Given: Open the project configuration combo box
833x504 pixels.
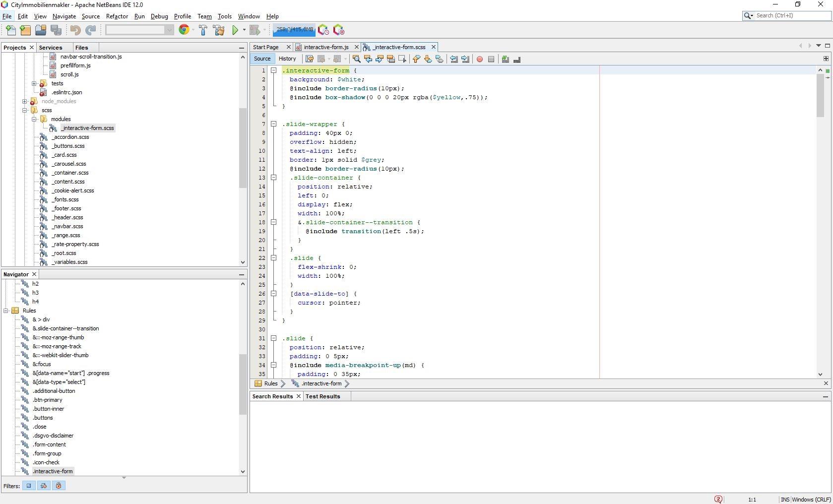Looking at the screenshot, I should tap(139, 30).
